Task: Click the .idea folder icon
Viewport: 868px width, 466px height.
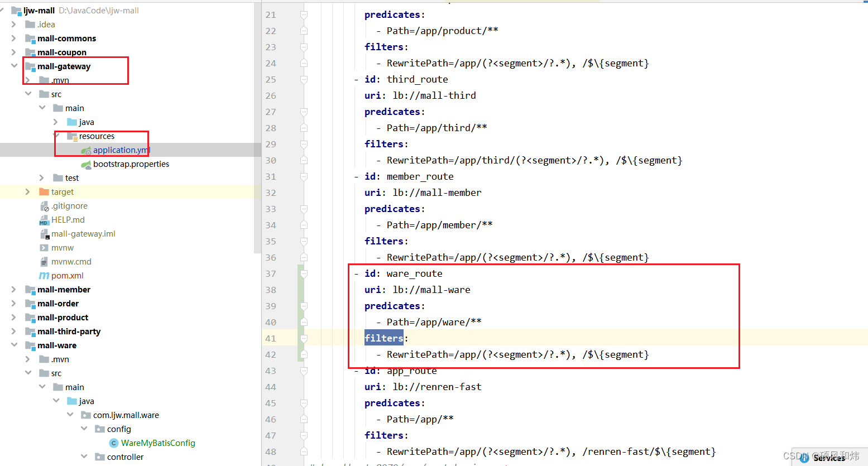Action: 30,25
